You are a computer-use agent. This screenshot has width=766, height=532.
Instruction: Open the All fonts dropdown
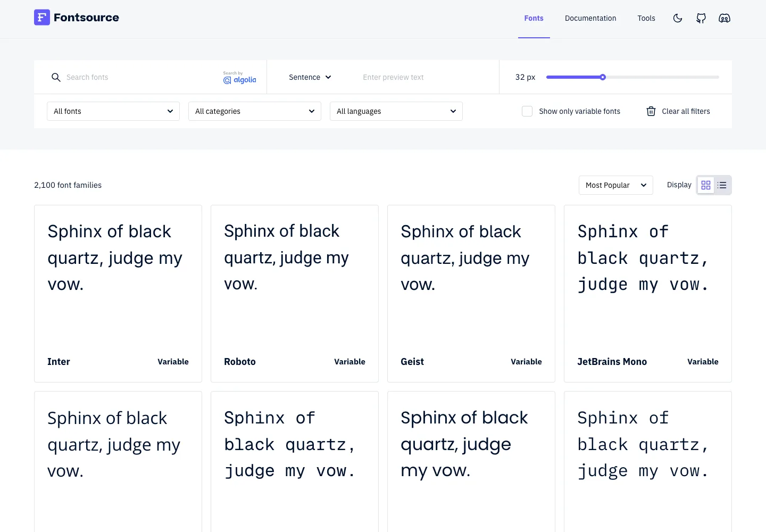point(113,111)
